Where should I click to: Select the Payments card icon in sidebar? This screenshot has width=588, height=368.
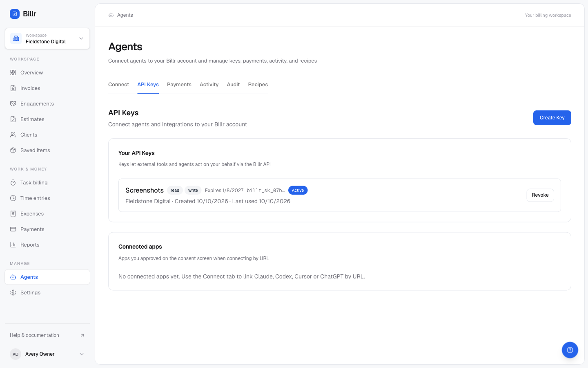point(13,229)
